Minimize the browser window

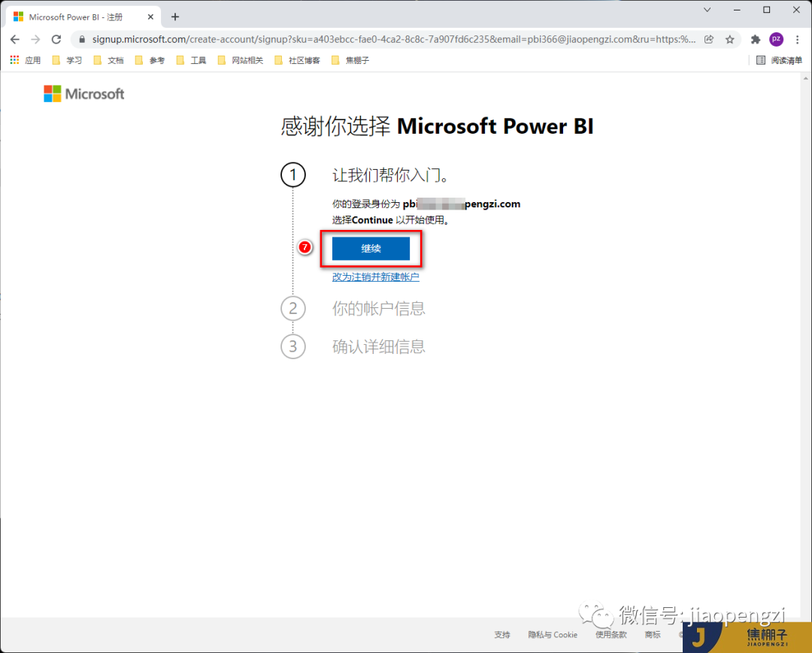[x=737, y=10]
